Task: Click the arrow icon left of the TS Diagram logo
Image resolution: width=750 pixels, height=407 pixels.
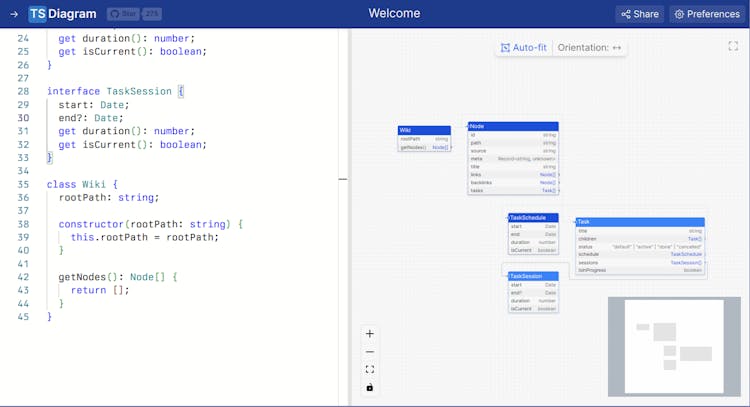Action: point(14,14)
